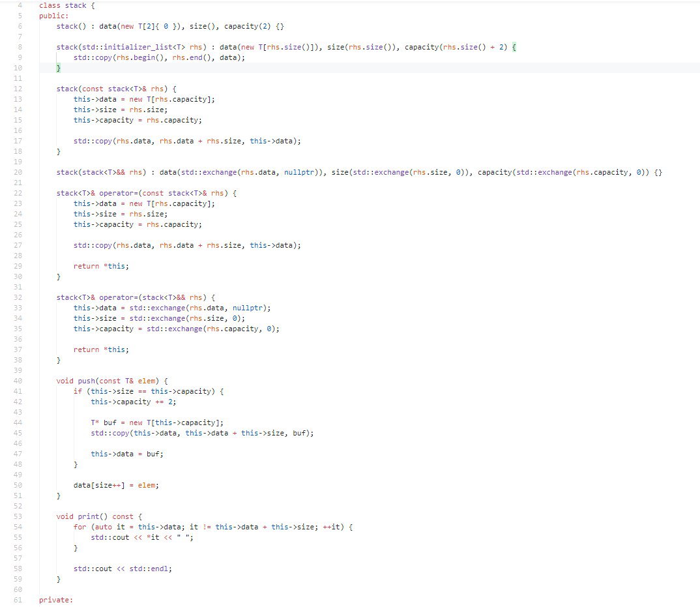Click 'std::initializer_list<T> rhs' parameter
700x607 pixels.
[142, 47]
